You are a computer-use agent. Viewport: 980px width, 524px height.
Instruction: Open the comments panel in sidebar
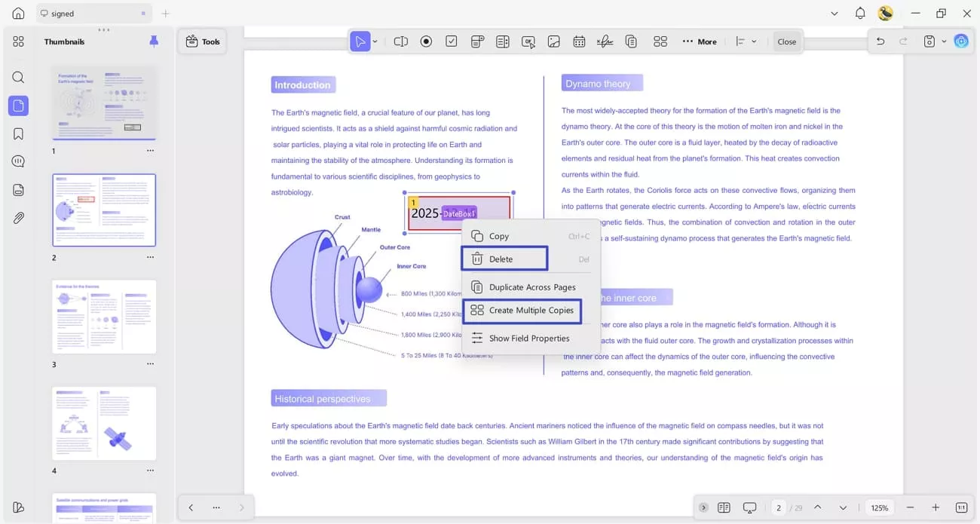click(19, 161)
